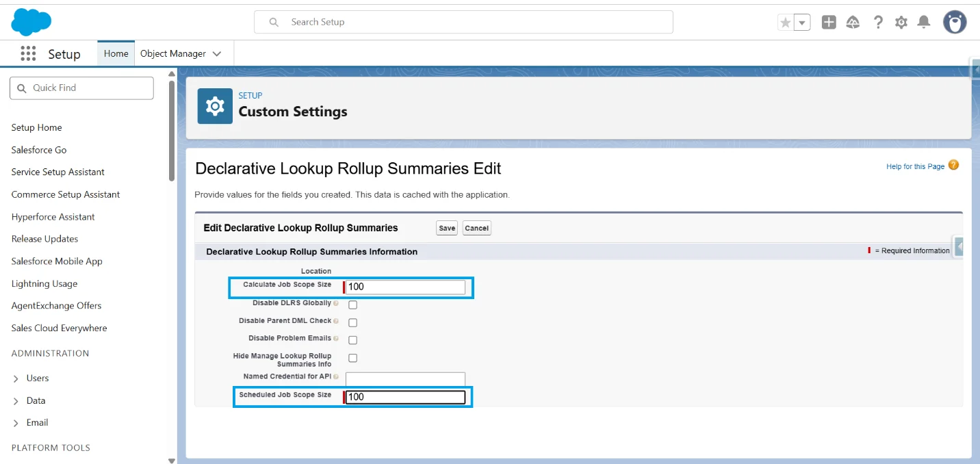Toggle the Disable Parent DML Check checkbox
Image resolution: width=980 pixels, height=464 pixels.
353,322
